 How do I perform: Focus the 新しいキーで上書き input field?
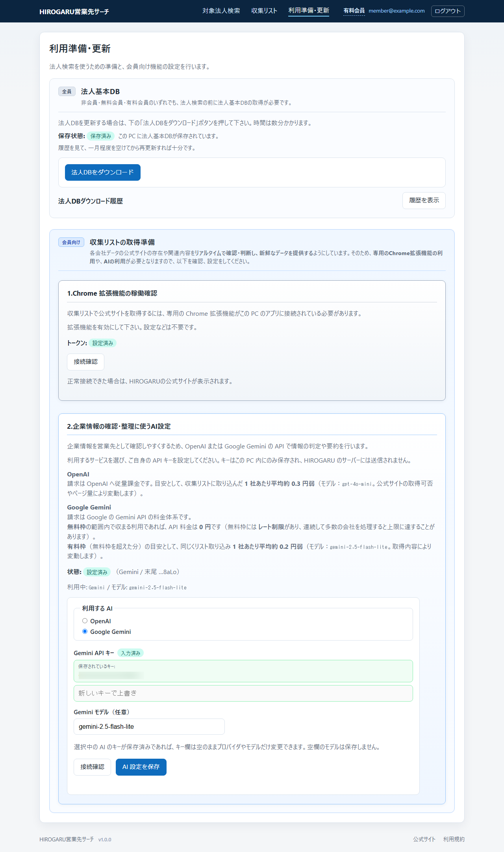[x=243, y=693]
